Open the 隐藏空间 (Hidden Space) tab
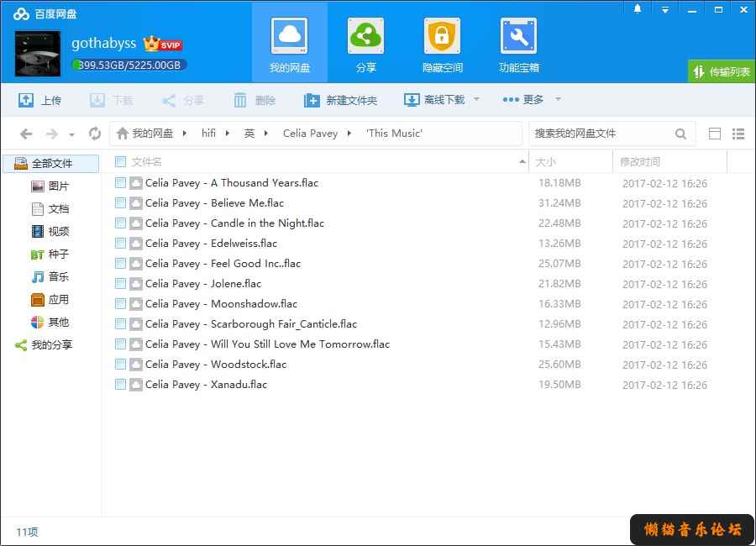Image resolution: width=756 pixels, height=546 pixels. point(442,45)
